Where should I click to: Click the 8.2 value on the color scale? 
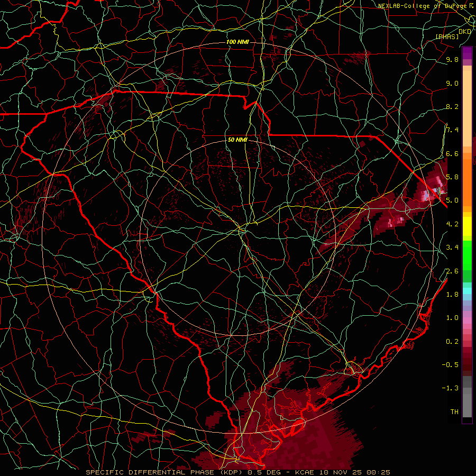(x=452, y=107)
